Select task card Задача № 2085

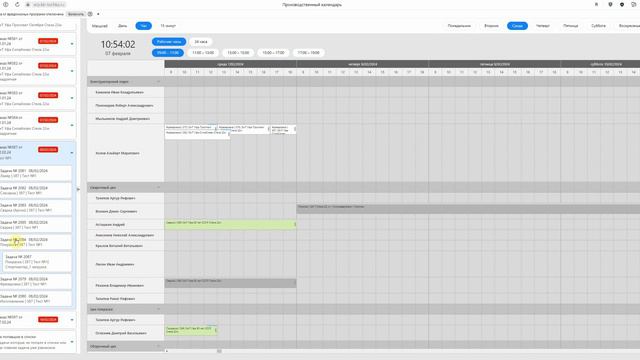coord(36,224)
